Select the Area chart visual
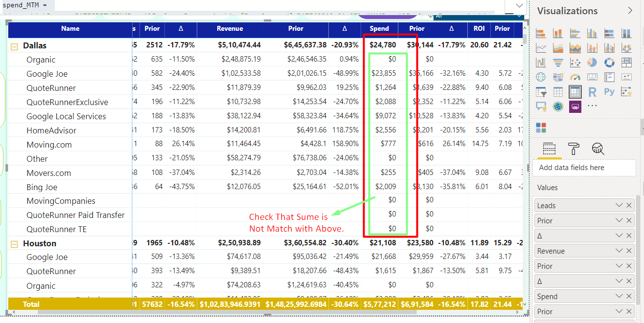 point(558,48)
